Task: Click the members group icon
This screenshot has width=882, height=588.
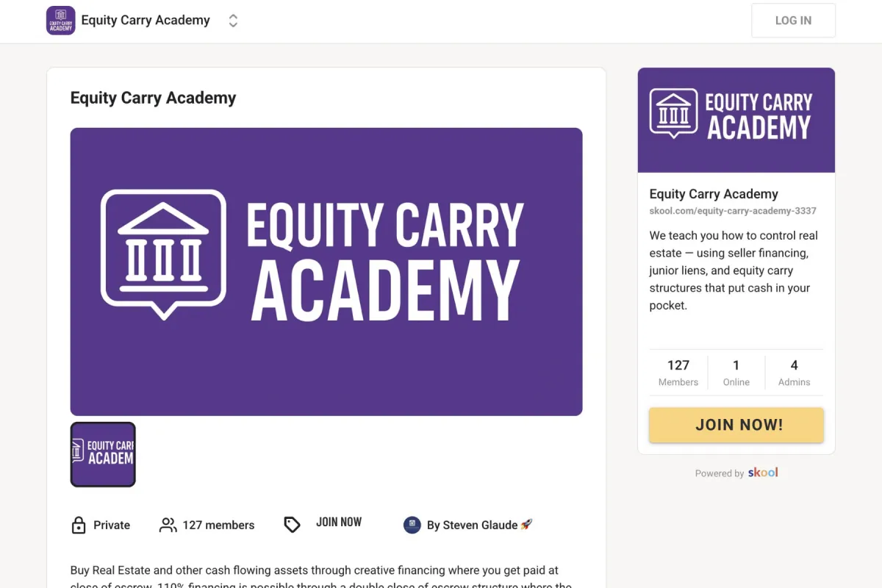Action: pos(168,525)
